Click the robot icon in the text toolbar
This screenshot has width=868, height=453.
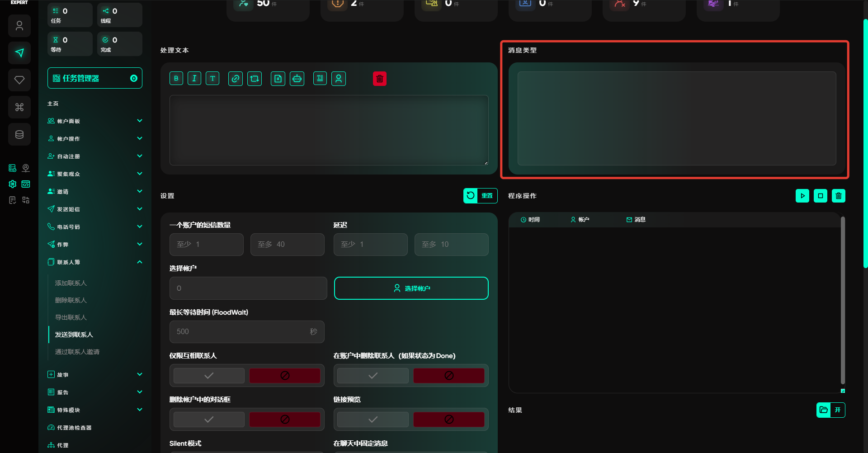(x=297, y=79)
